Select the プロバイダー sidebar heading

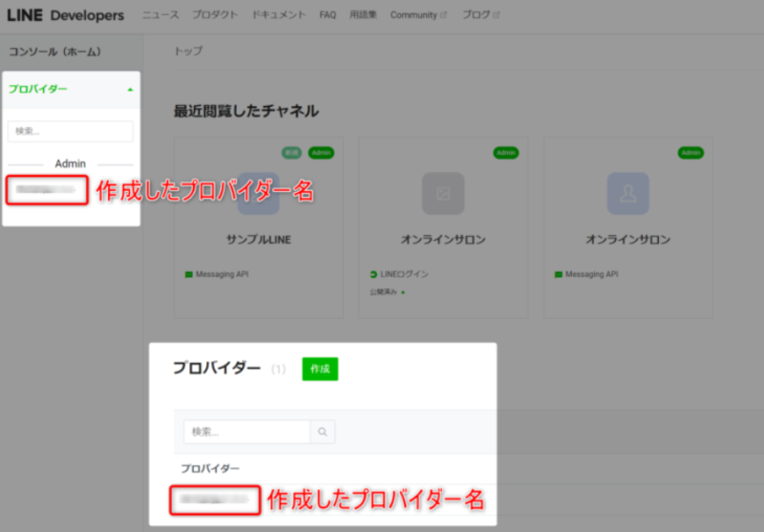38,89
